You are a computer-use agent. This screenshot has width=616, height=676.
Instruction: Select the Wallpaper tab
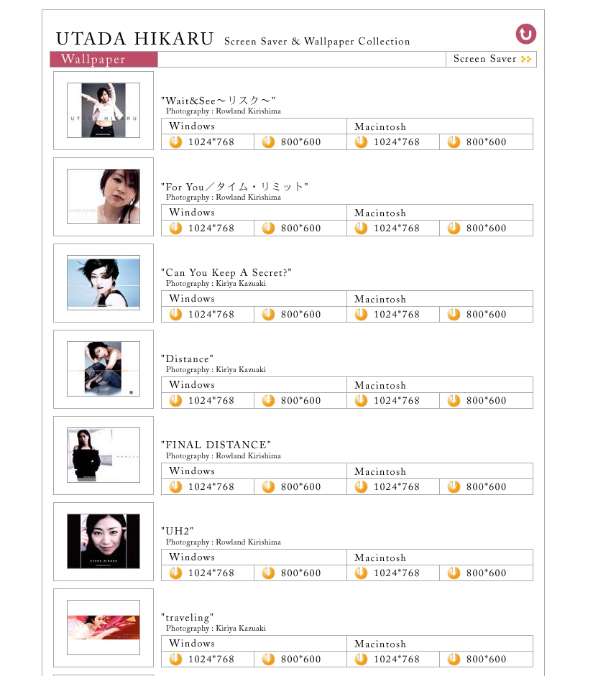tap(104, 60)
